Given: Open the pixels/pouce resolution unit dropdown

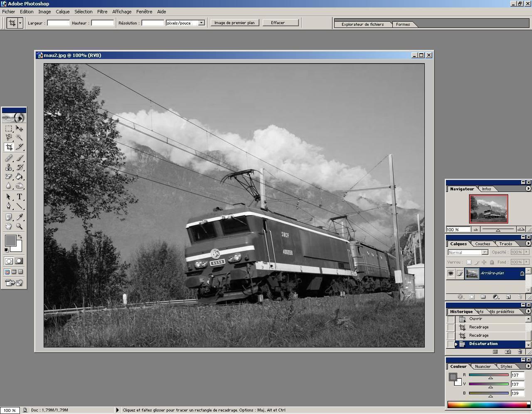Looking at the screenshot, I should coord(201,23).
